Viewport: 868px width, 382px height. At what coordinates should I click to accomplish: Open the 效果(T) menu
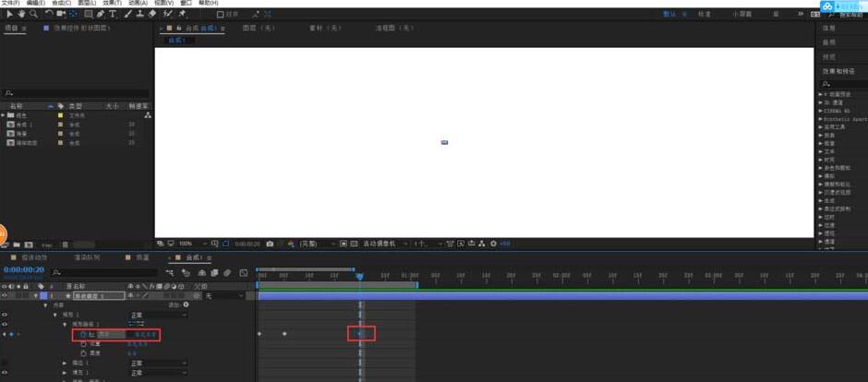click(112, 3)
